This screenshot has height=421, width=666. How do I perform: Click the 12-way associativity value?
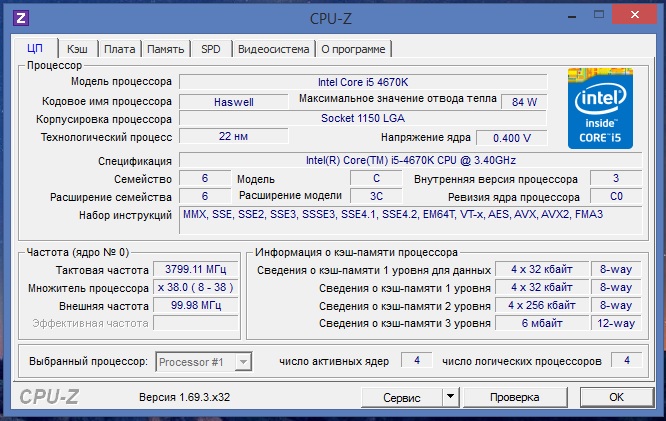coord(616,323)
